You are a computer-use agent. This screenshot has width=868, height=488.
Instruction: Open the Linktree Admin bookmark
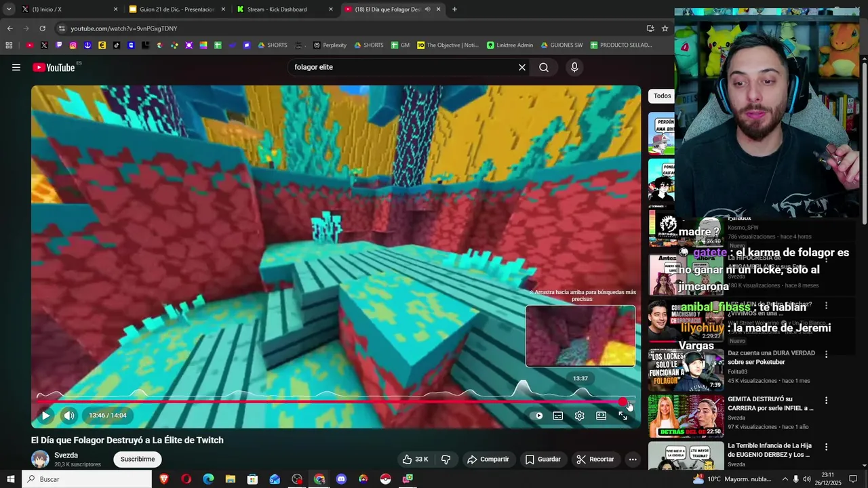509,45
